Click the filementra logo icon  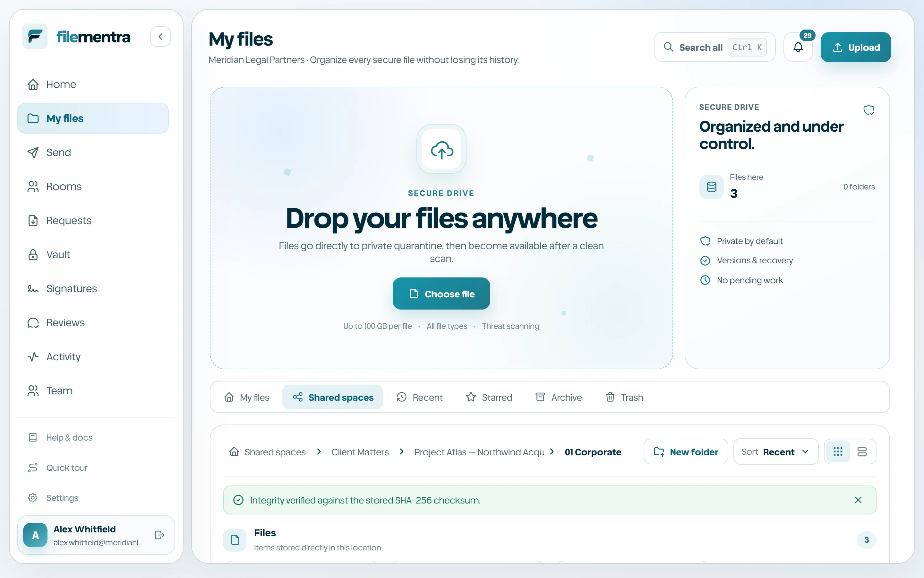click(35, 36)
